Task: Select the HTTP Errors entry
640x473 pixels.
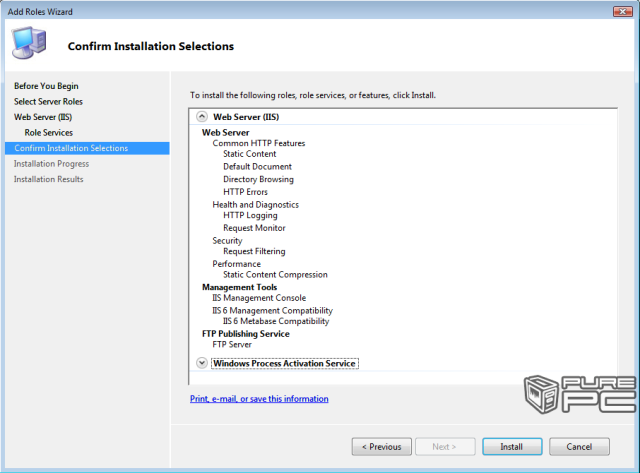Action: pyautogui.click(x=245, y=192)
